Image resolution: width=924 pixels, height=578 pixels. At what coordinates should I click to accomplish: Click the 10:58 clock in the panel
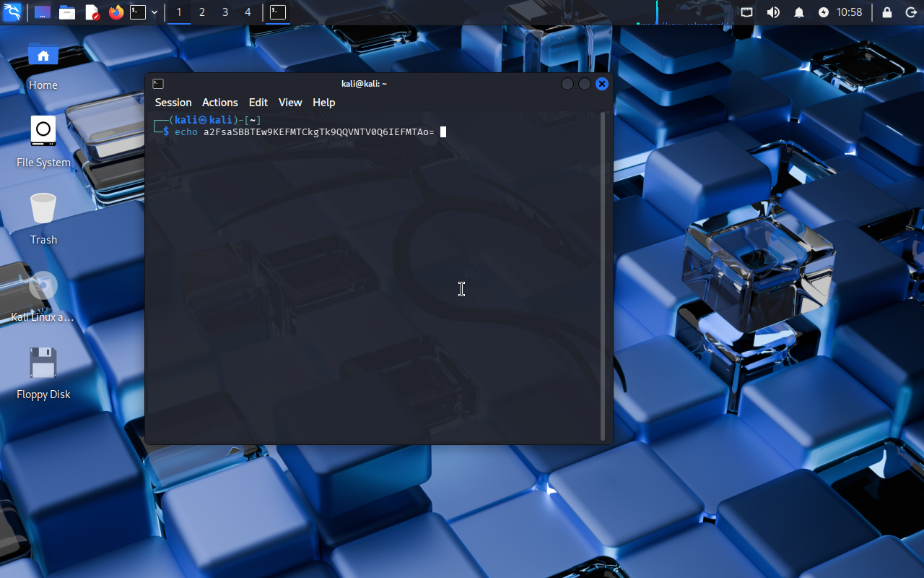[849, 12]
